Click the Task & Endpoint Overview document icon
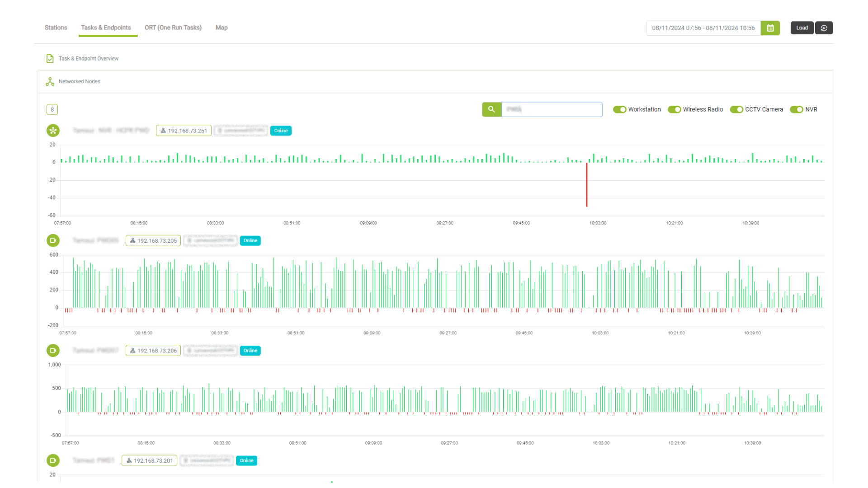 [x=50, y=59]
